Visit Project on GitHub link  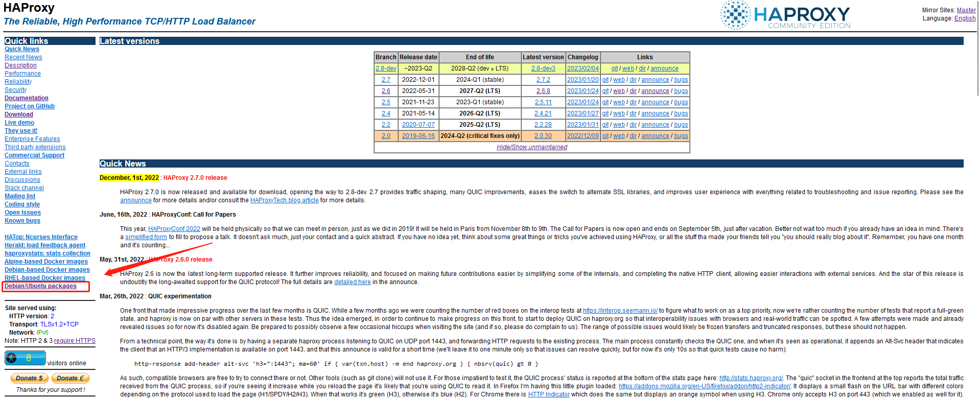click(30, 106)
